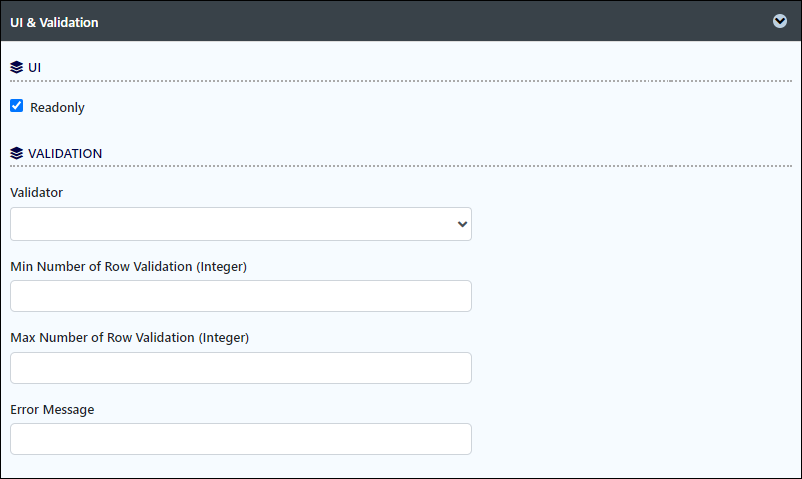Click the dotted divider under UI heading
The height and width of the screenshot is (479, 802).
coord(401,81)
